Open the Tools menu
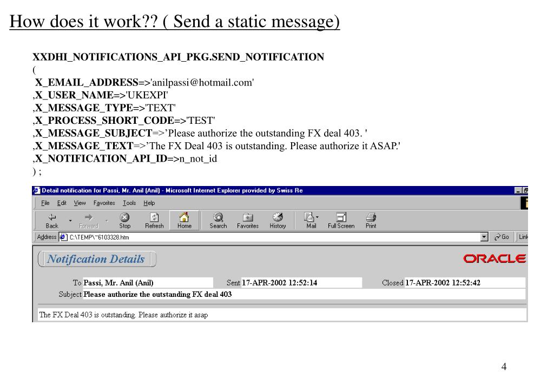Image resolution: width=554 pixels, height=392 pixels. [129, 203]
